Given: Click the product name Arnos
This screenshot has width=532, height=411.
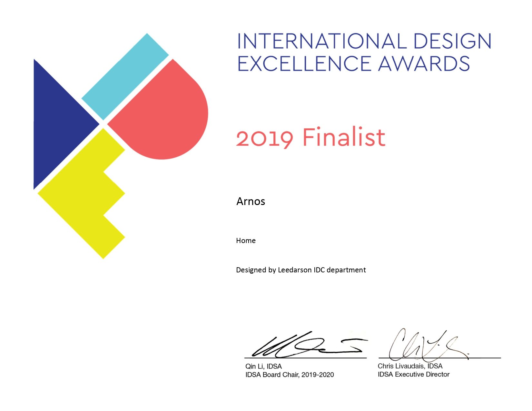Looking at the screenshot, I should 251,201.
